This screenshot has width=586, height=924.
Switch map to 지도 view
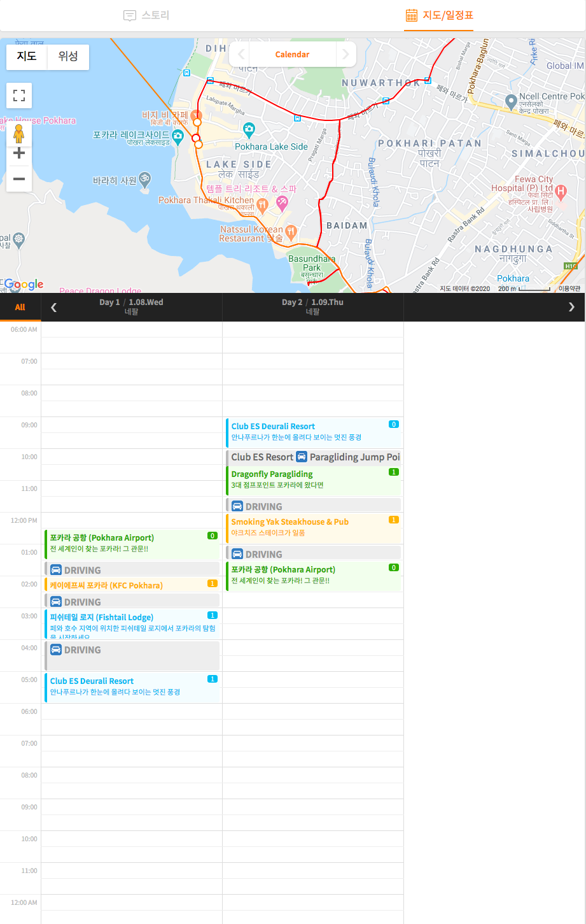coord(27,57)
